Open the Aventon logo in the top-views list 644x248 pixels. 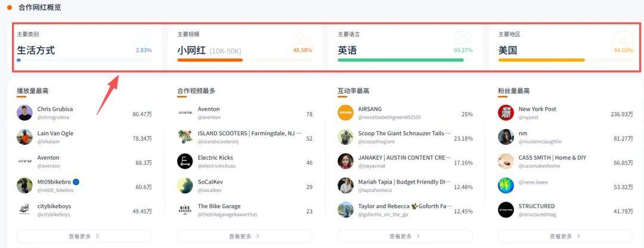[x=24, y=161]
